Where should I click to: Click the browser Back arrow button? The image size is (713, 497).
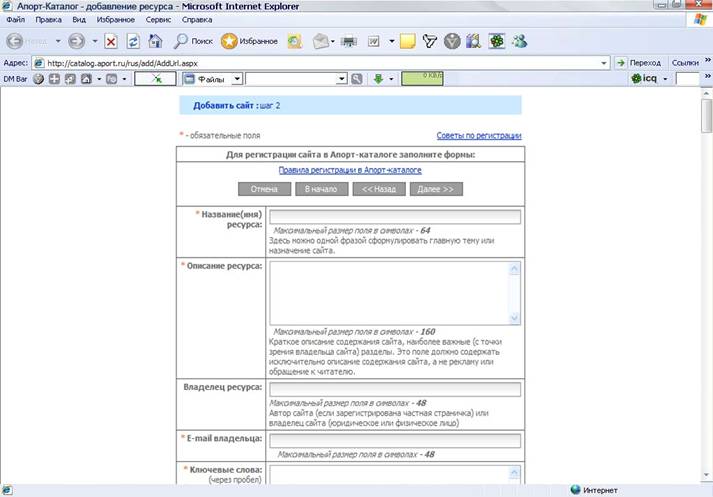click(x=15, y=41)
